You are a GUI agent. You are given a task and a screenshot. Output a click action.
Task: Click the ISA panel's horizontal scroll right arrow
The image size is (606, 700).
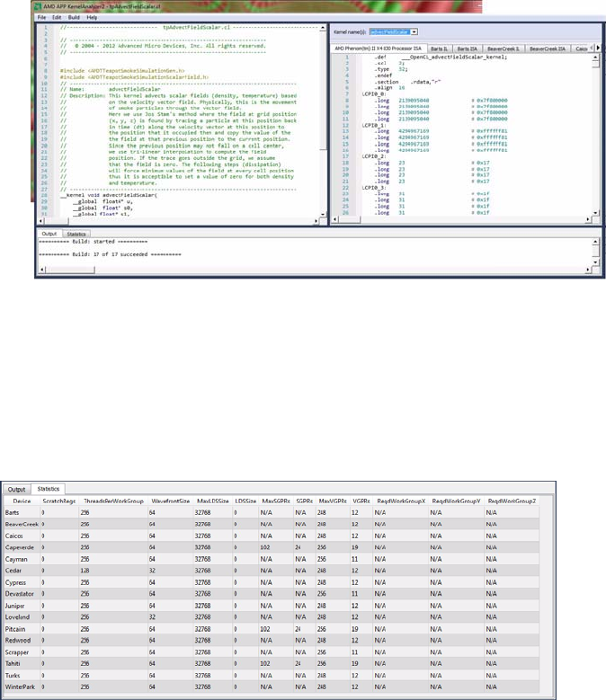coord(588,219)
